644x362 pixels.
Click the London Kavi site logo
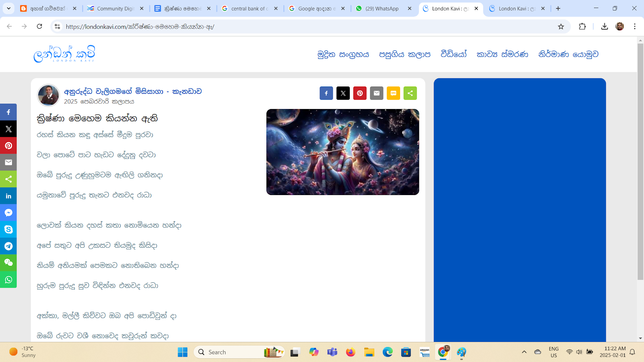[64, 54]
